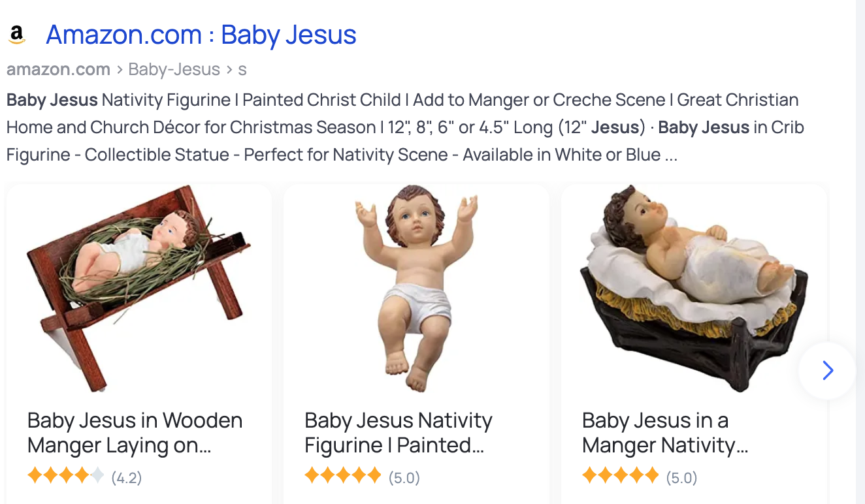Open "Baby Jesus in a Manger Nativity…" product

[665, 433]
